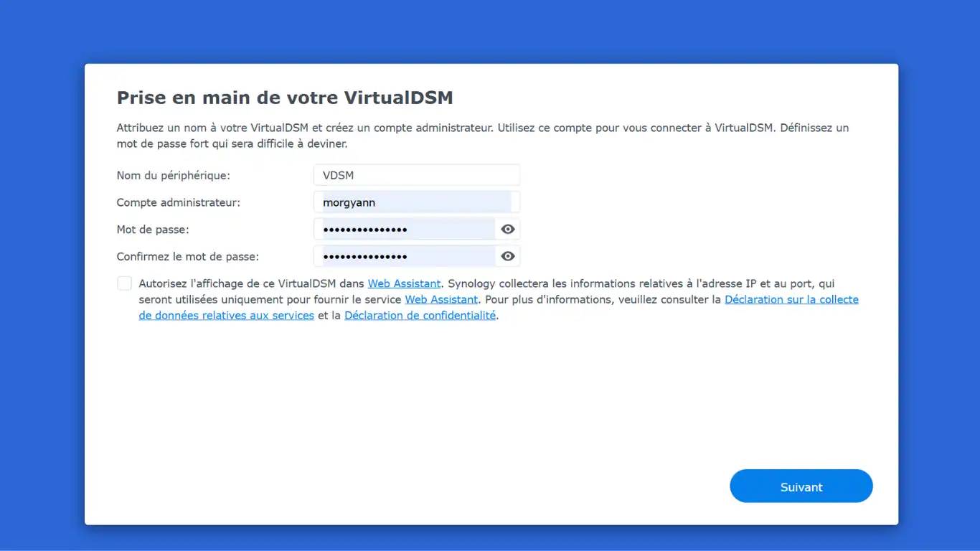
Task: Select the Confirmez le mot de passe input
Action: (x=404, y=256)
